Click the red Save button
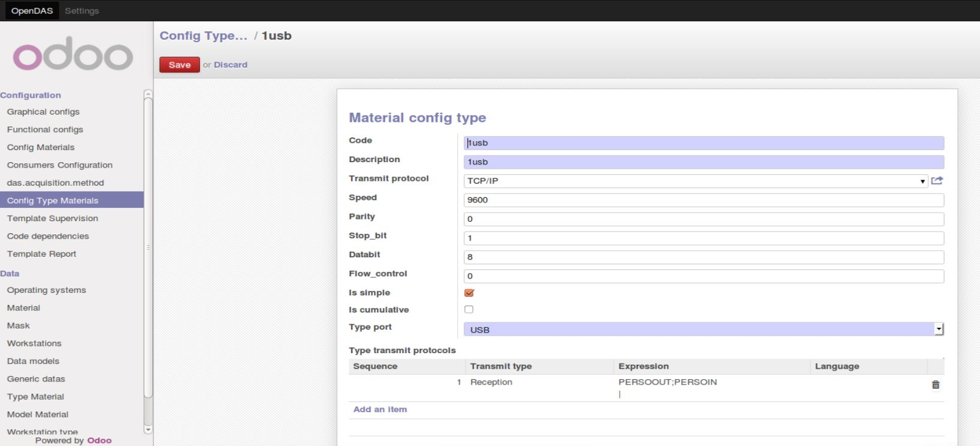The image size is (980, 446). click(x=179, y=64)
